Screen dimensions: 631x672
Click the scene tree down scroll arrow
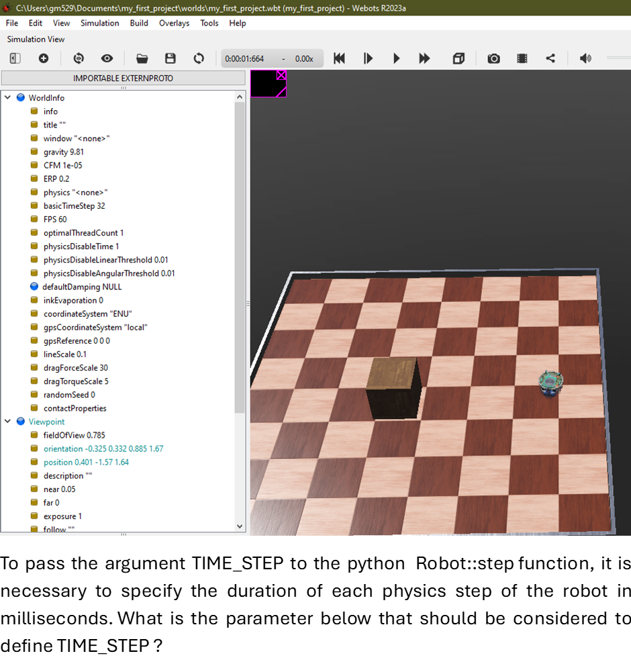(240, 527)
